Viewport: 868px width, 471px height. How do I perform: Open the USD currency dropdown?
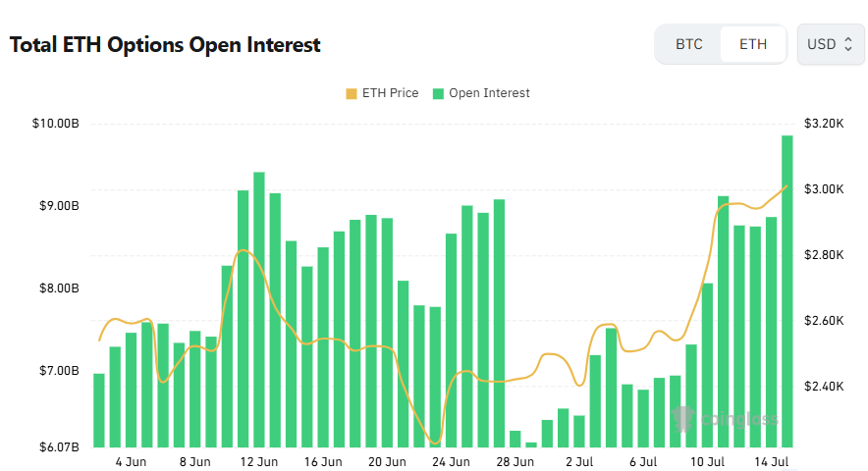click(x=831, y=44)
